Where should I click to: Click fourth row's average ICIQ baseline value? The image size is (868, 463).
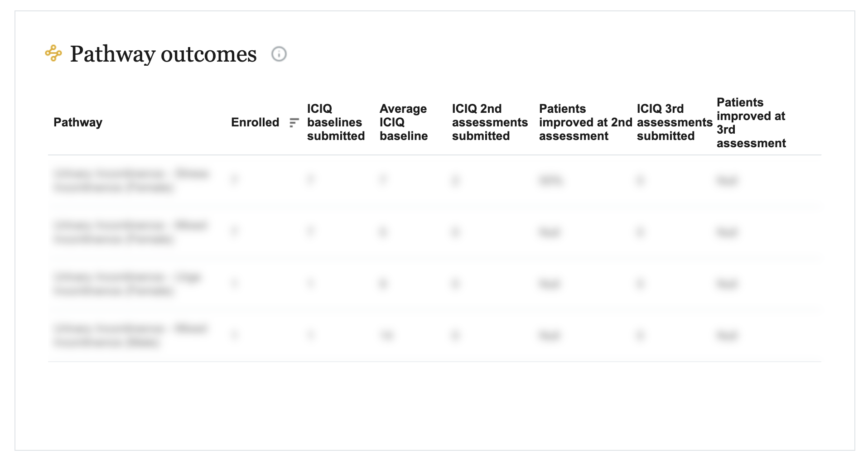(387, 336)
